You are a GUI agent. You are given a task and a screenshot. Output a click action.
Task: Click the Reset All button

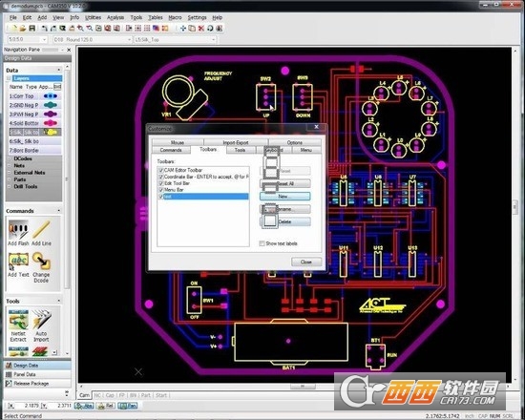click(x=285, y=183)
